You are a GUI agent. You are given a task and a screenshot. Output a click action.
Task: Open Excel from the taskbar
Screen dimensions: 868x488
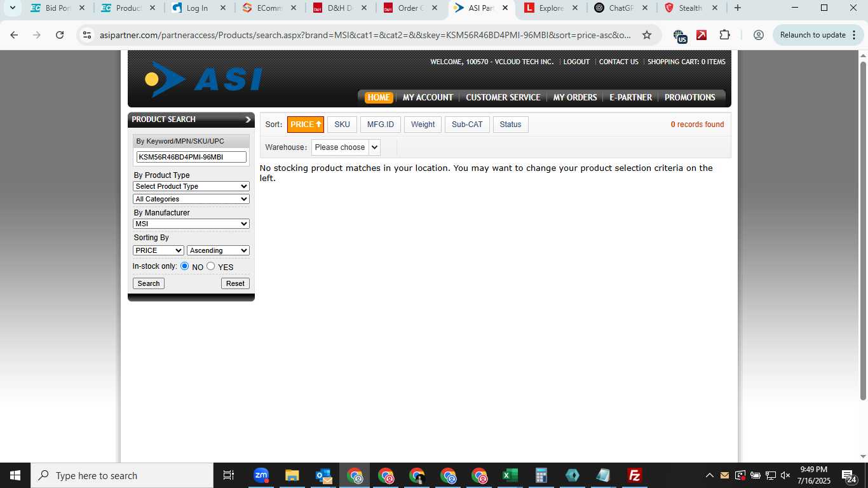click(510, 475)
